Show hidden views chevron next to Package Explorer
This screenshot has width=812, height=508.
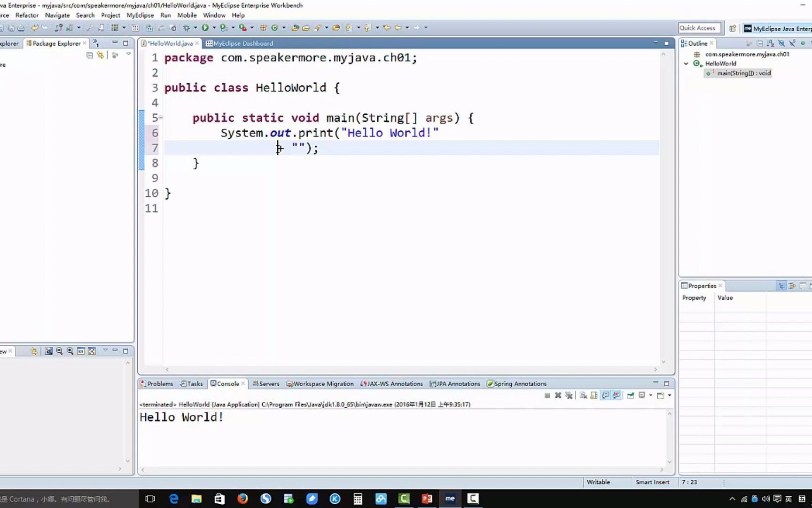tap(96, 43)
